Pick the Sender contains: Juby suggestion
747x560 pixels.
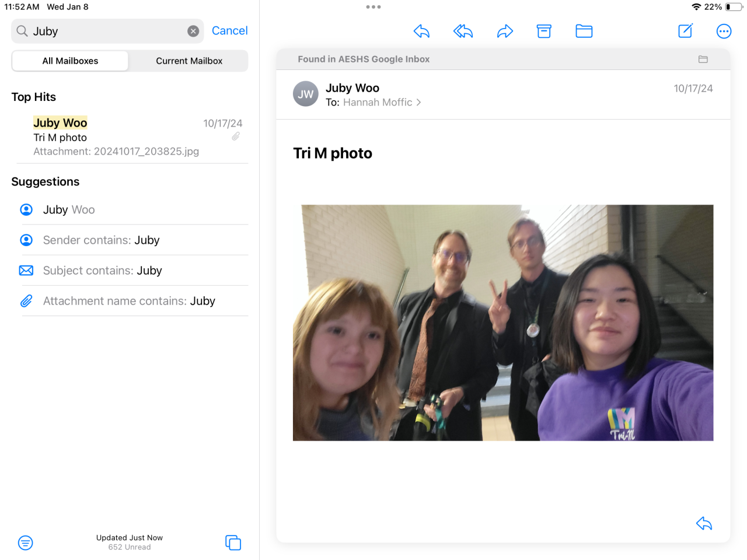pyautogui.click(x=130, y=240)
